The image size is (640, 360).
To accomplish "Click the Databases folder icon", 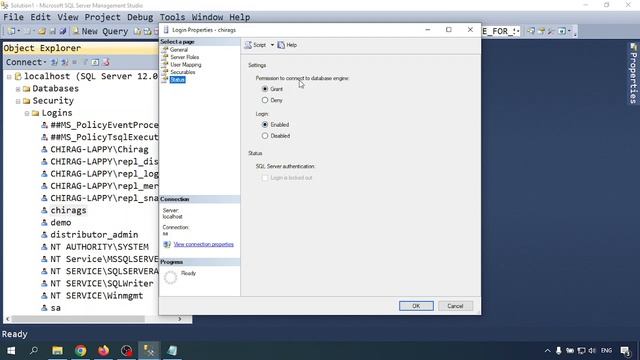I will 27,89.
